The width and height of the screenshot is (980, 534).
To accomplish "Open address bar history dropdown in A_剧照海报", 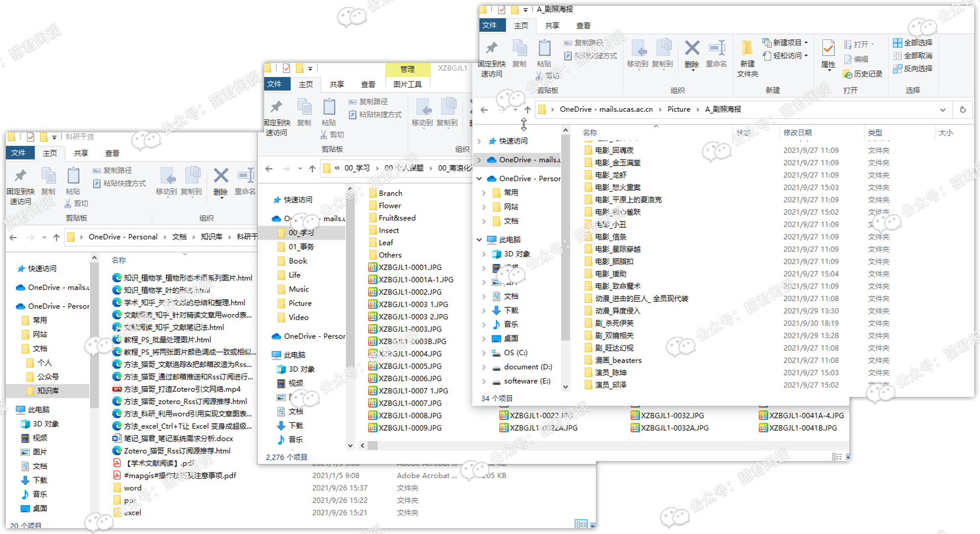I will (x=943, y=110).
